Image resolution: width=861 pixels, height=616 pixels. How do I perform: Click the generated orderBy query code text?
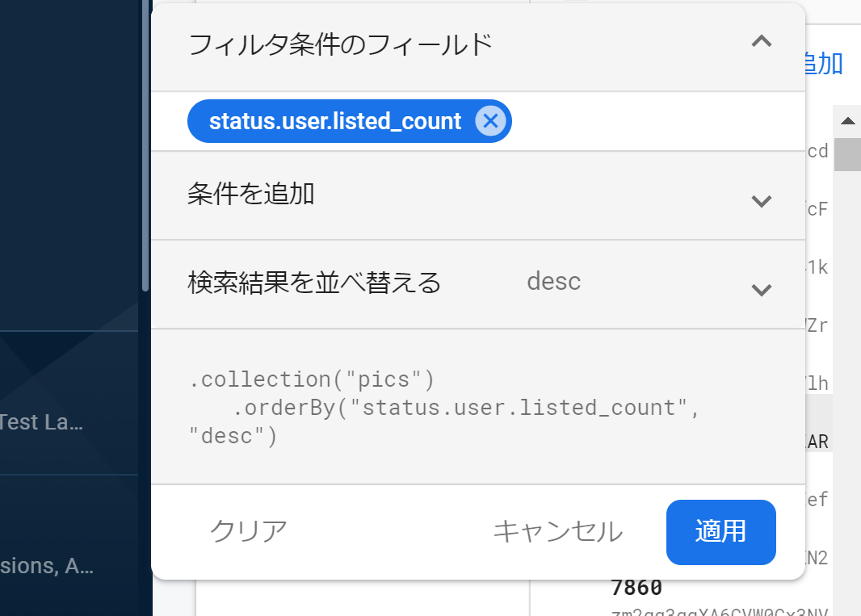coord(443,408)
